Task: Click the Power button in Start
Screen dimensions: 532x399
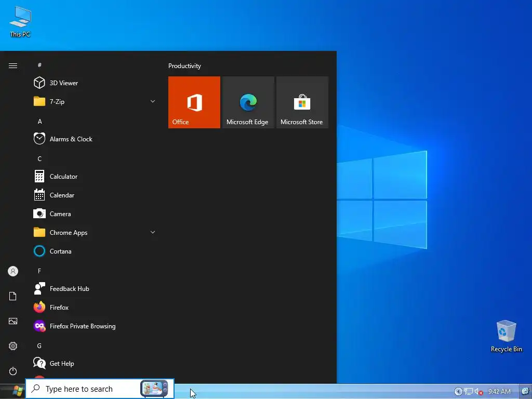Action: tap(13, 371)
